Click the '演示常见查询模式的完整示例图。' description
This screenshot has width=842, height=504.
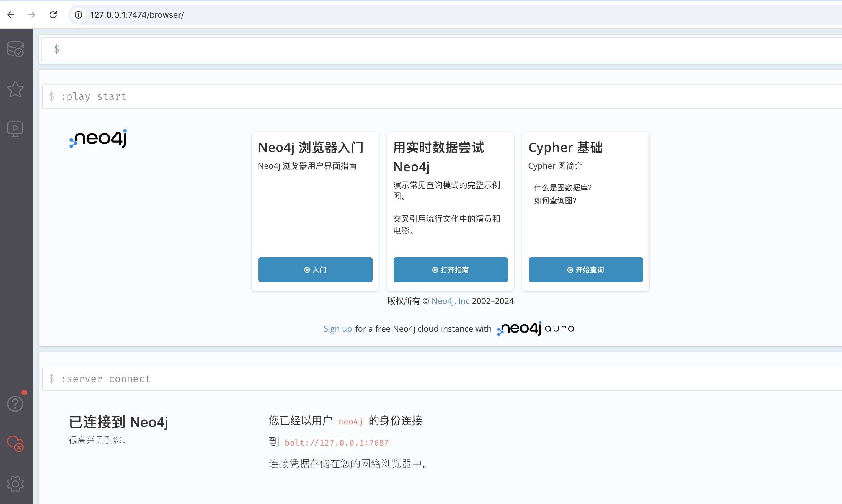tap(446, 191)
